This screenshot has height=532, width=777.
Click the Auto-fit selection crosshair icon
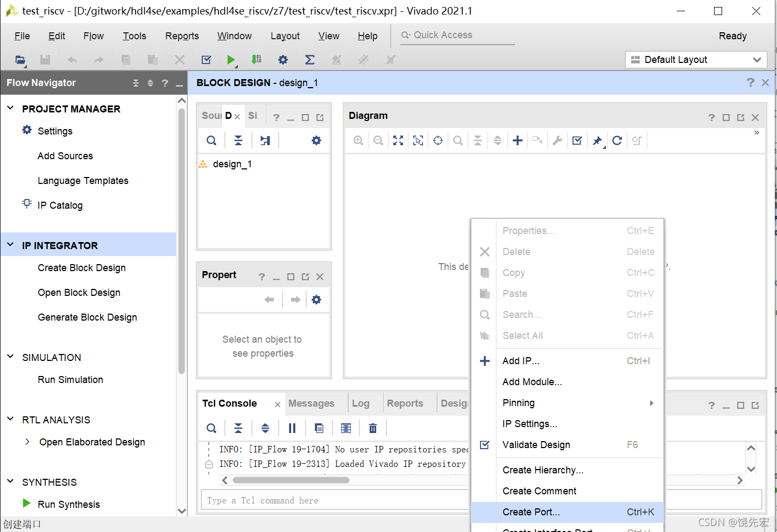438,140
